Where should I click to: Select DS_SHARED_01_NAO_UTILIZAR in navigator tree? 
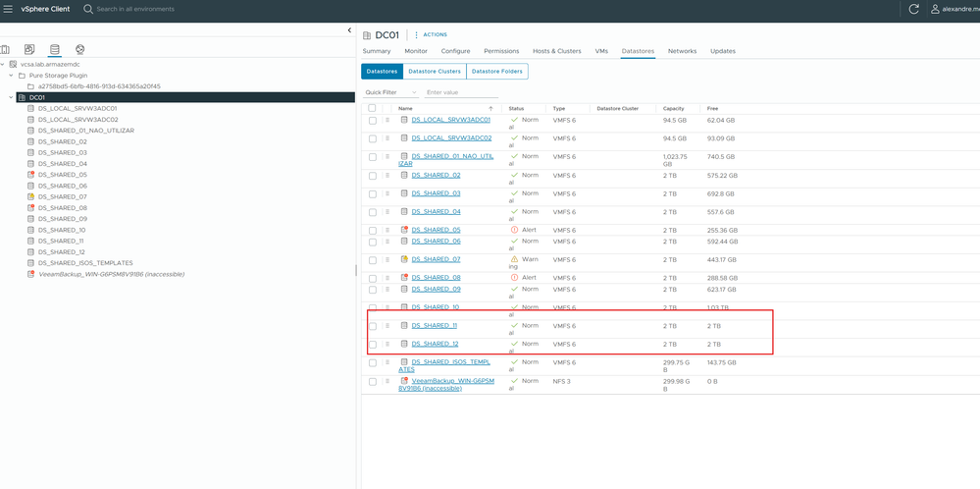point(86,131)
